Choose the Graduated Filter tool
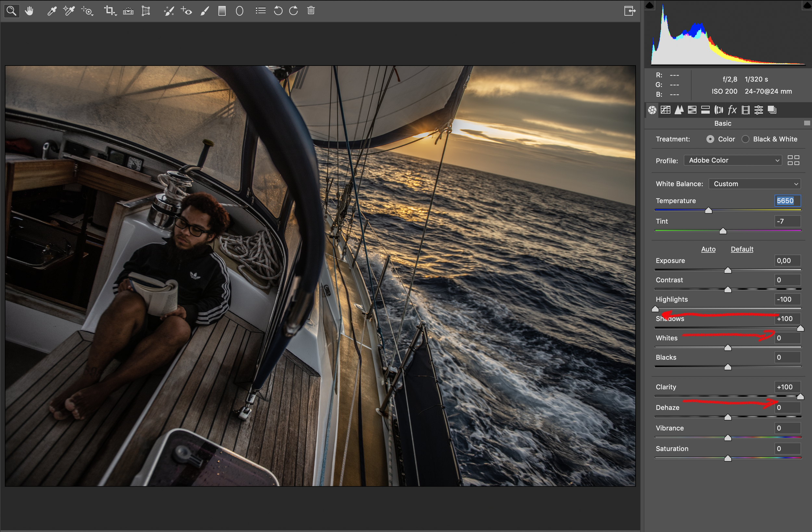 (x=222, y=11)
